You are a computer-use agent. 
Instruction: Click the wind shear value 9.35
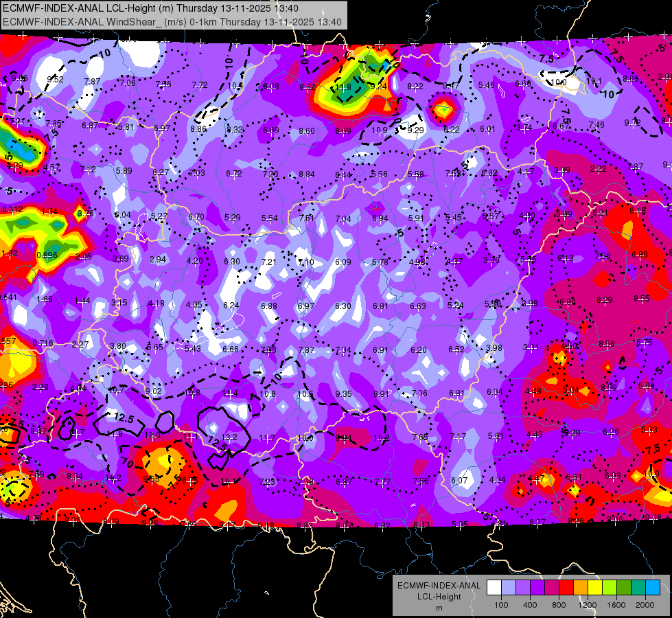point(343,393)
